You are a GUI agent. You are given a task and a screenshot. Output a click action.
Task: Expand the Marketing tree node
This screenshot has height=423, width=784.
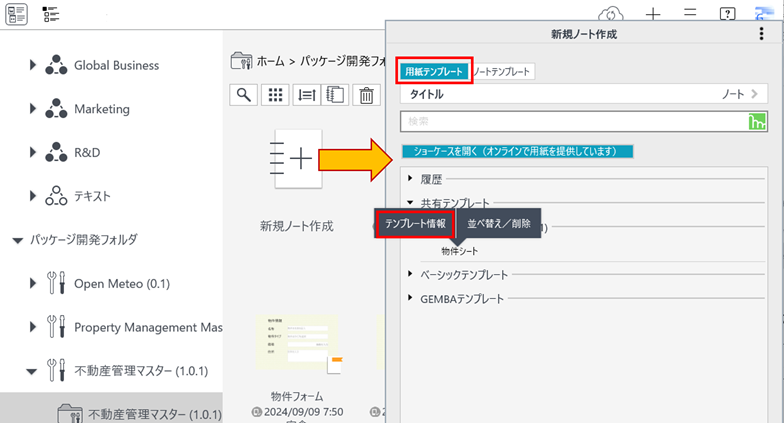[x=32, y=108]
